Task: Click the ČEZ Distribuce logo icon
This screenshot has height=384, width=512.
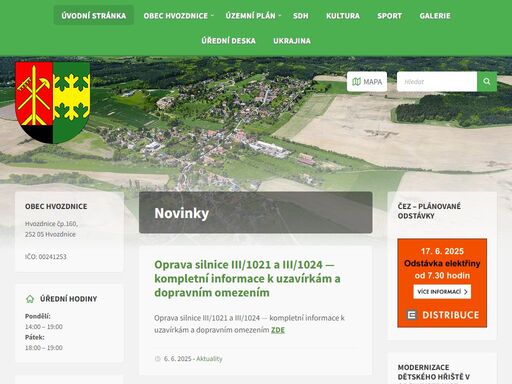Action: pyautogui.click(x=412, y=315)
